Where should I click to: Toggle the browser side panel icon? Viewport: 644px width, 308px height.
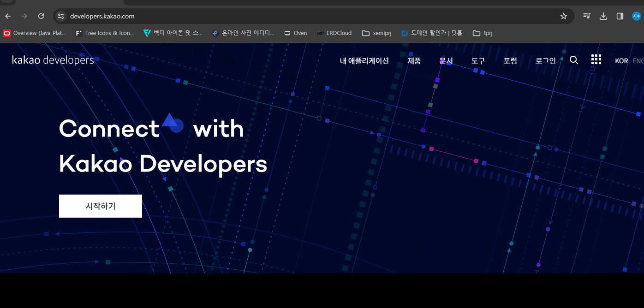620,16
